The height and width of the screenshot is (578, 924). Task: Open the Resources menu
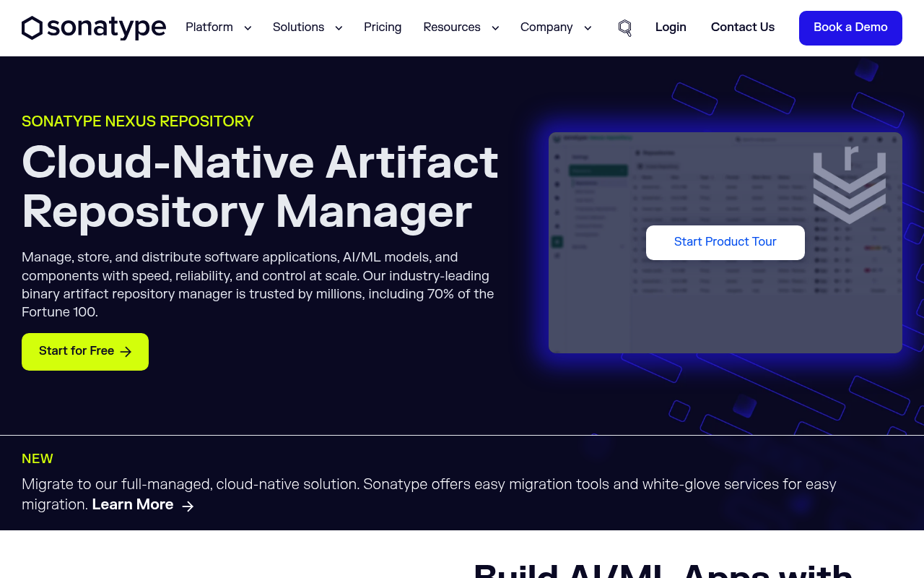(x=452, y=27)
